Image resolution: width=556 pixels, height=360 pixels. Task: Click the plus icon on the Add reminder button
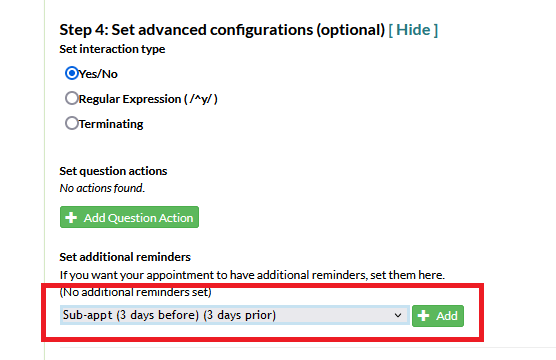coord(423,316)
